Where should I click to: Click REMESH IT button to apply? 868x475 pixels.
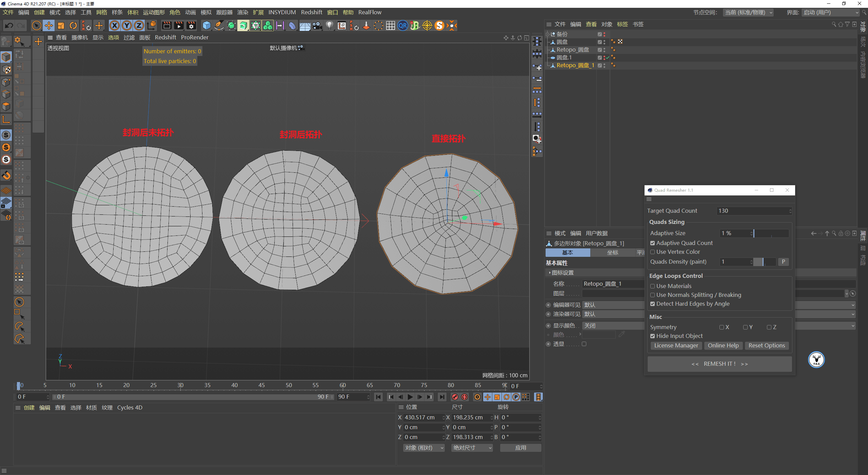(719, 364)
